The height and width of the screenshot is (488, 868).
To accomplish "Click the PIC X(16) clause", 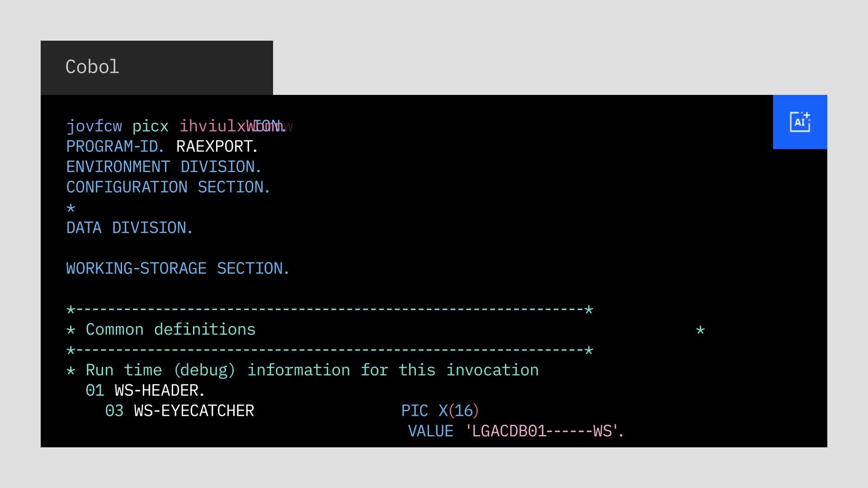I will coord(440,411).
